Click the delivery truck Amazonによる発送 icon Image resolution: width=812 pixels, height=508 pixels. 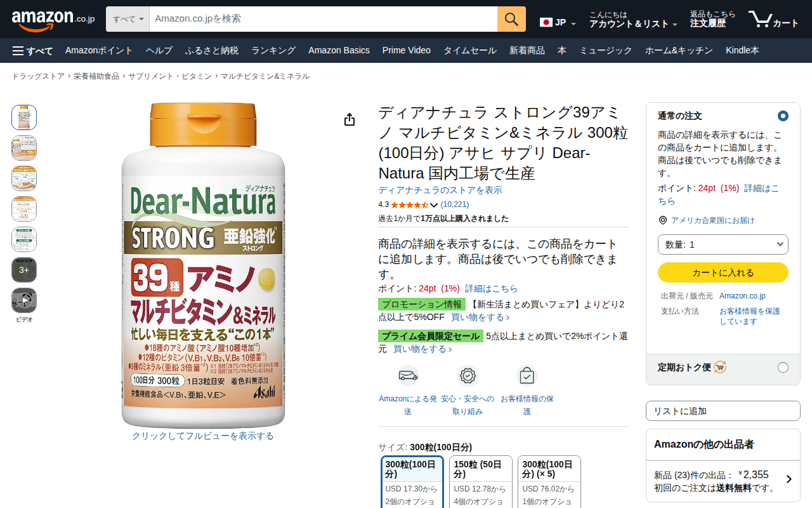[x=408, y=376]
